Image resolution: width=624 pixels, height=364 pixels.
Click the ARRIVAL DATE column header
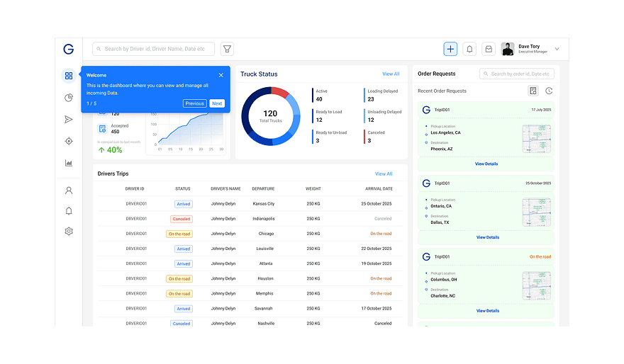(379, 189)
